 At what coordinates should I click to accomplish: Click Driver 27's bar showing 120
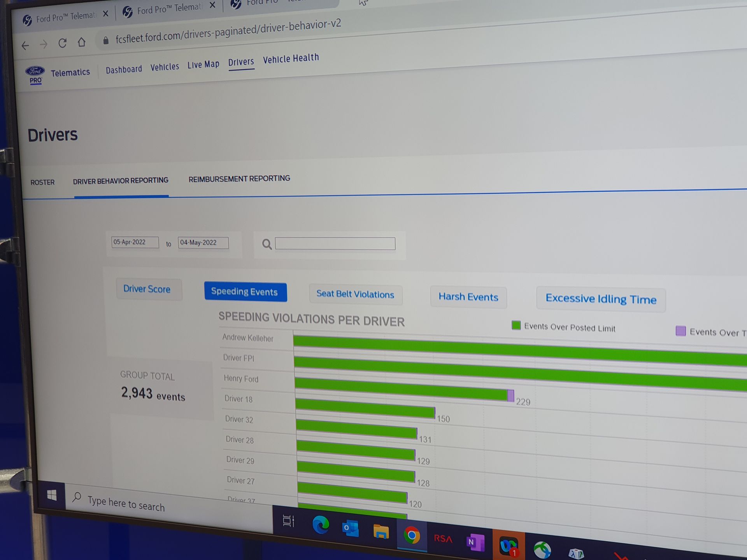click(352, 492)
